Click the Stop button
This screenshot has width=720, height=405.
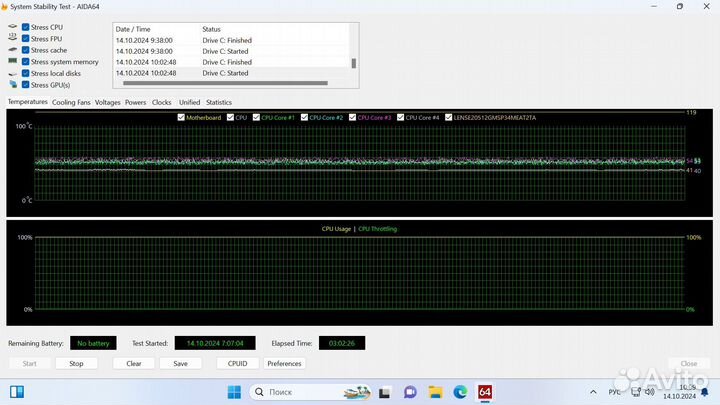pyautogui.click(x=76, y=363)
